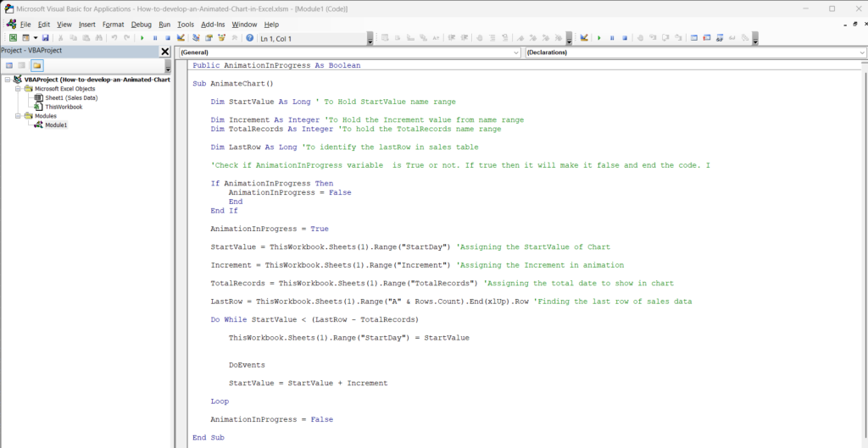Collapse the VBAProject root tree node
The height and width of the screenshot is (448, 868).
pos(7,80)
